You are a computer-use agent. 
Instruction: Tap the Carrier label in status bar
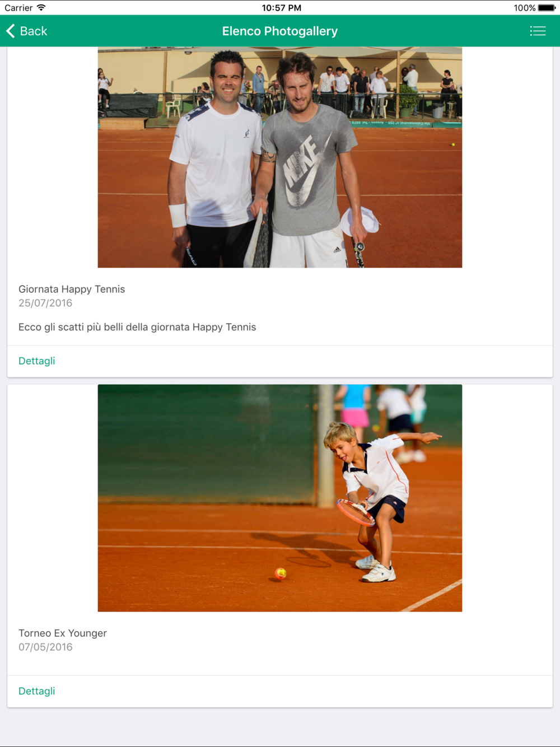[x=18, y=8]
